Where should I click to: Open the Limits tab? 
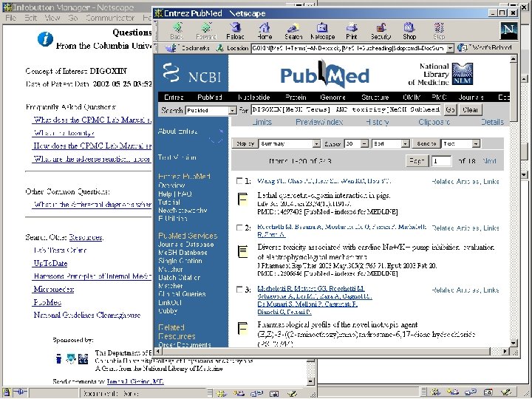(x=262, y=122)
